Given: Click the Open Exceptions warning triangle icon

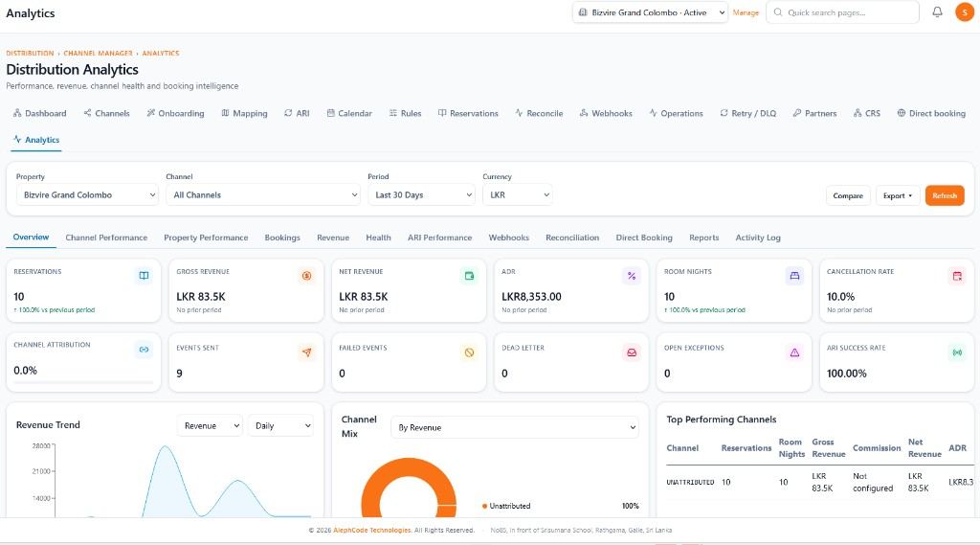Looking at the screenshot, I should point(794,352).
